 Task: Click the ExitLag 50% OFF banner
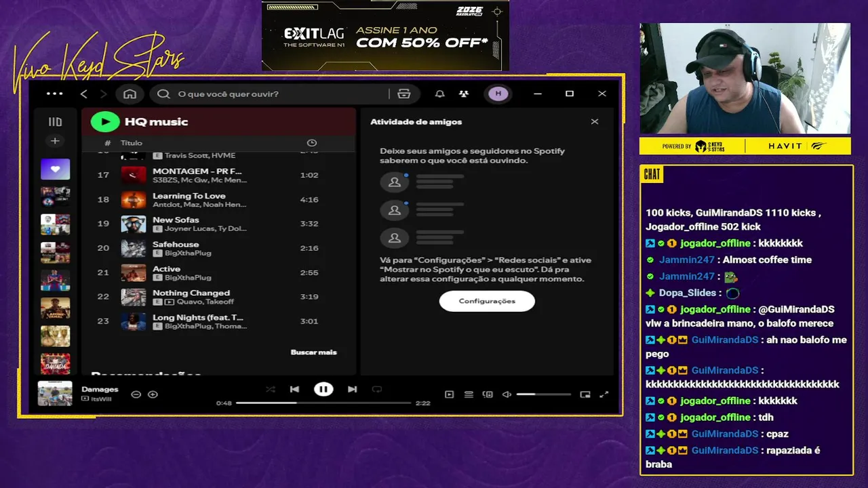click(x=385, y=35)
